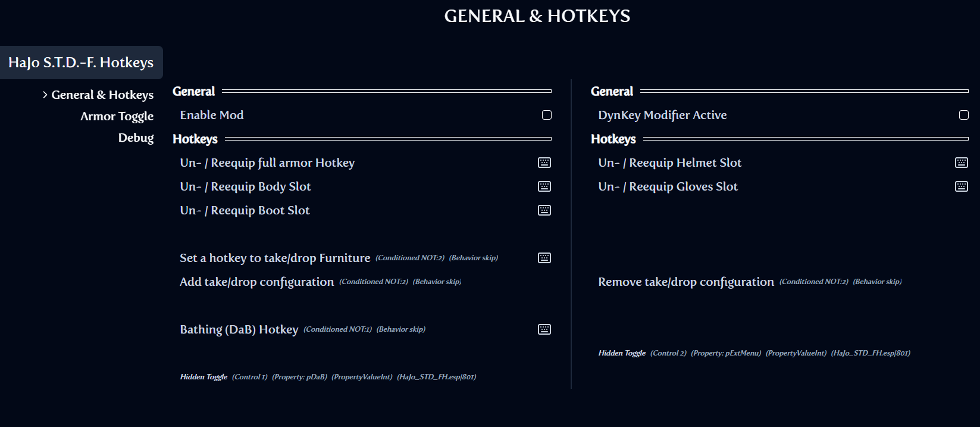Click Set a hotkey to take/drop Furniture text
The height and width of the screenshot is (427, 980).
[x=275, y=258]
